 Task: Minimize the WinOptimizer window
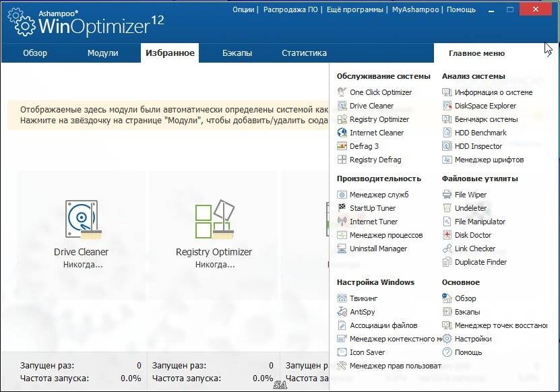[x=491, y=9]
